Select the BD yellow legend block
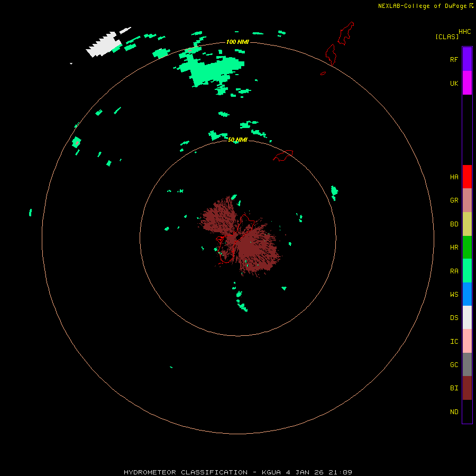This screenshot has height=476, width=476. [467, 224]
